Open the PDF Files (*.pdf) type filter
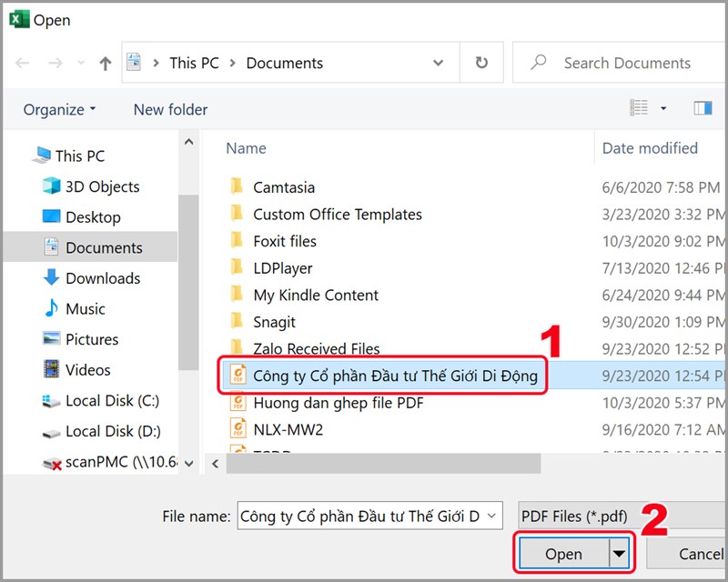 click(x=622, y=516)
